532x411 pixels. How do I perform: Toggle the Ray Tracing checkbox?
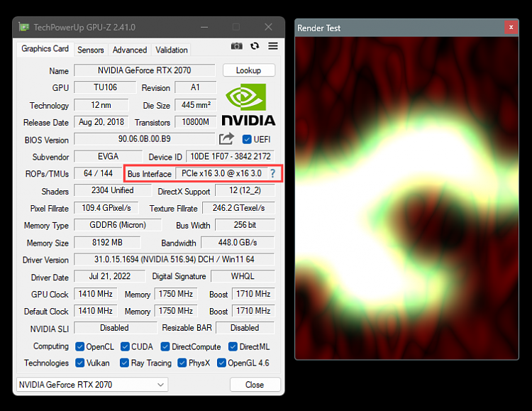(125, 363)
